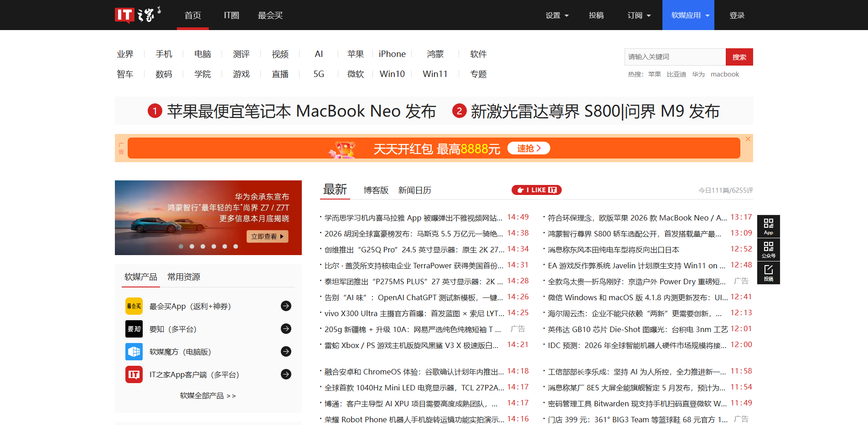Expand the 订阅 dropdown menu
The image size is (868, 425).
point(639,15)
